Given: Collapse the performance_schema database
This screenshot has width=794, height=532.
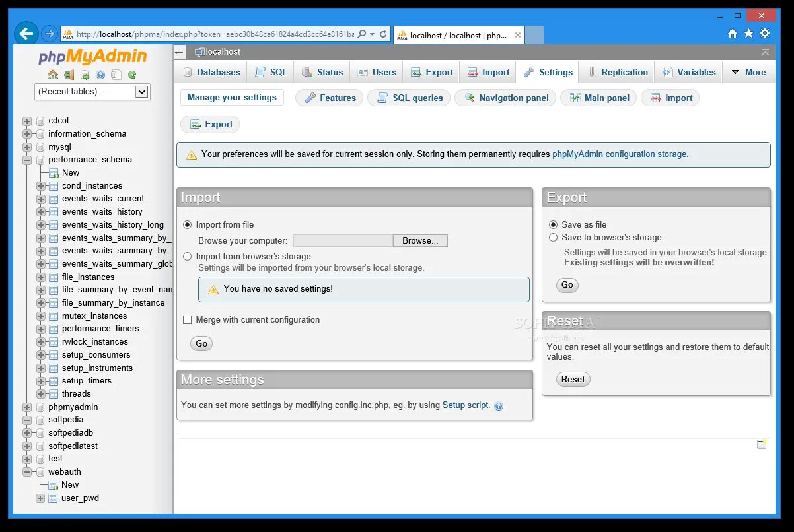Looking at the screenshot, I should click(x=27, y=160).
